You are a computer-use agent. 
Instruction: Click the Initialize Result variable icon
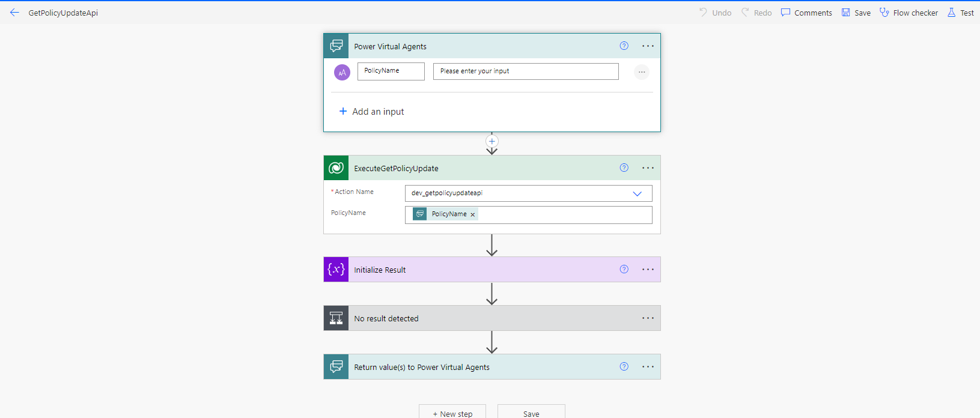(336, 270)
